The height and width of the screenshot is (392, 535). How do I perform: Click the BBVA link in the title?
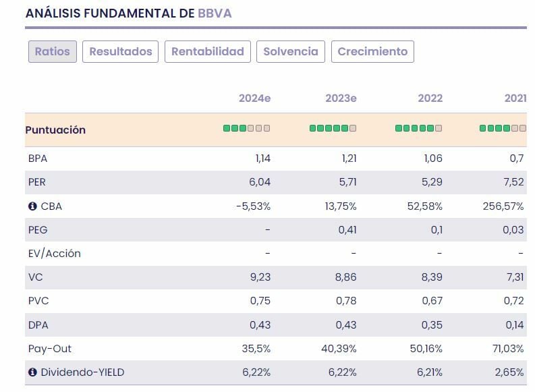tap(215, 13)
